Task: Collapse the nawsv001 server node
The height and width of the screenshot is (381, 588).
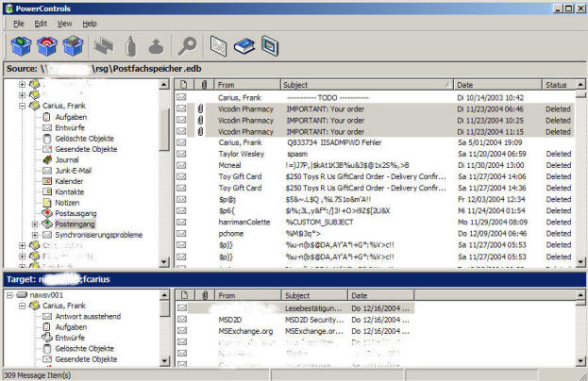Action: pos(9,295)
